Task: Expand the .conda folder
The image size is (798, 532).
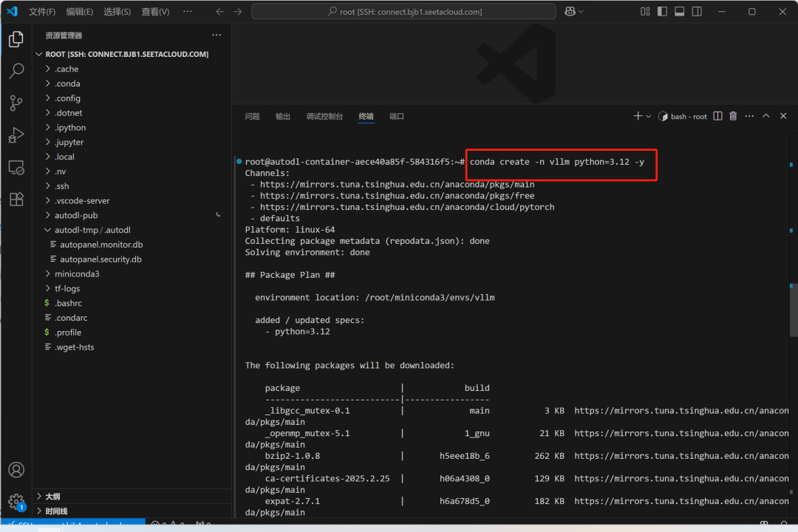Action: coord(132,83)
